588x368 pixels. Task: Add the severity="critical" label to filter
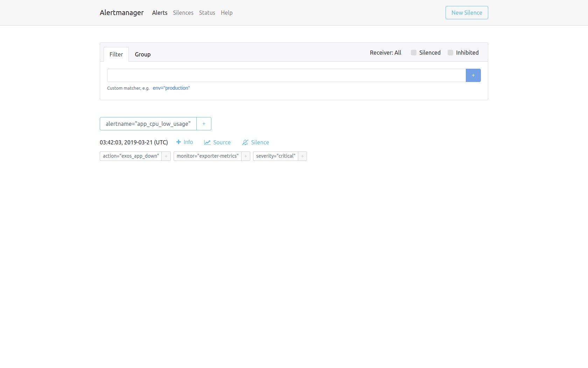tap(302, 156)
